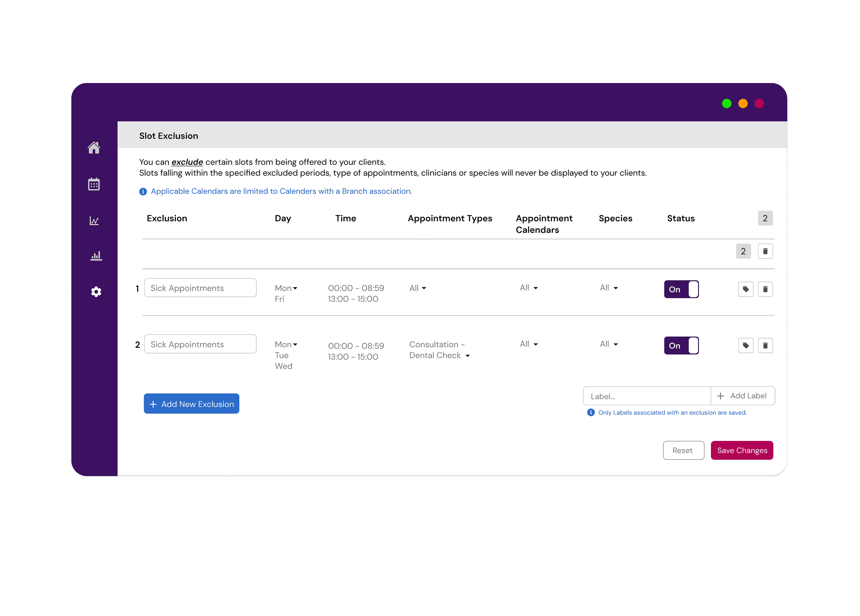Delete exclusion 2 with trash icon
Image resolution: width=860 pixels, height=616 pixels.
[x=765, y=346]
